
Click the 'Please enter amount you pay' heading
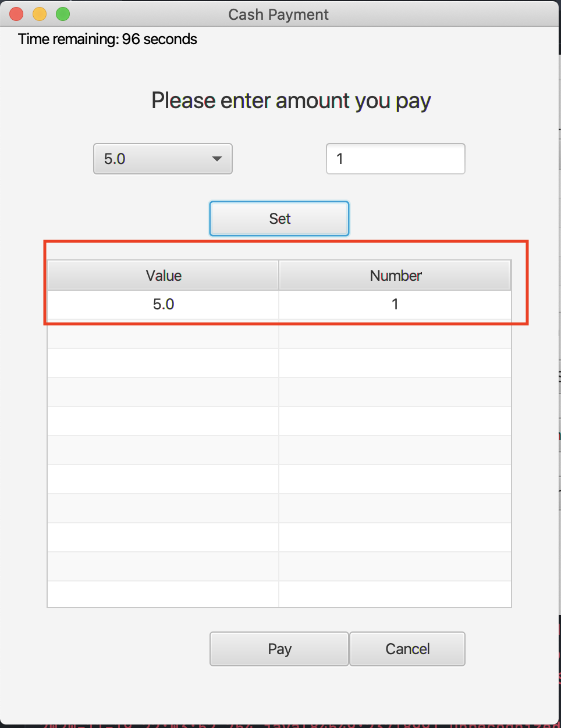(x=291, y=101)
